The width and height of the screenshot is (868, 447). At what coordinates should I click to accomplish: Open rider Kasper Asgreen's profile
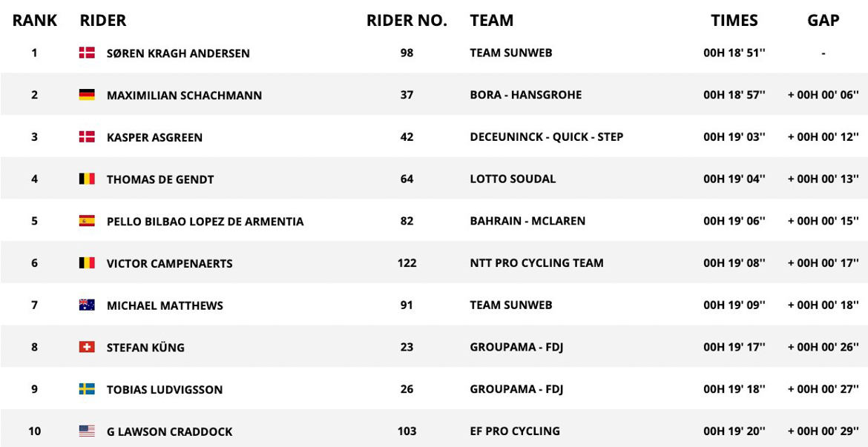click(154, 137)
